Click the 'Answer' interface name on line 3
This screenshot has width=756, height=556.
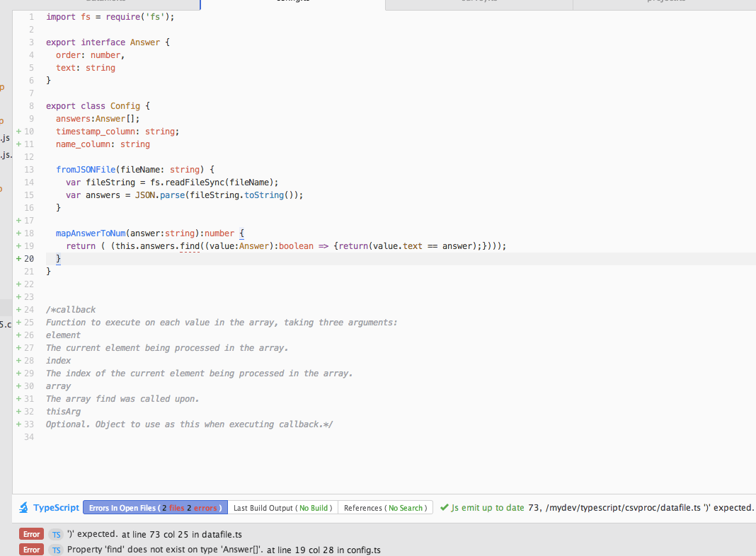coord(144,42)
